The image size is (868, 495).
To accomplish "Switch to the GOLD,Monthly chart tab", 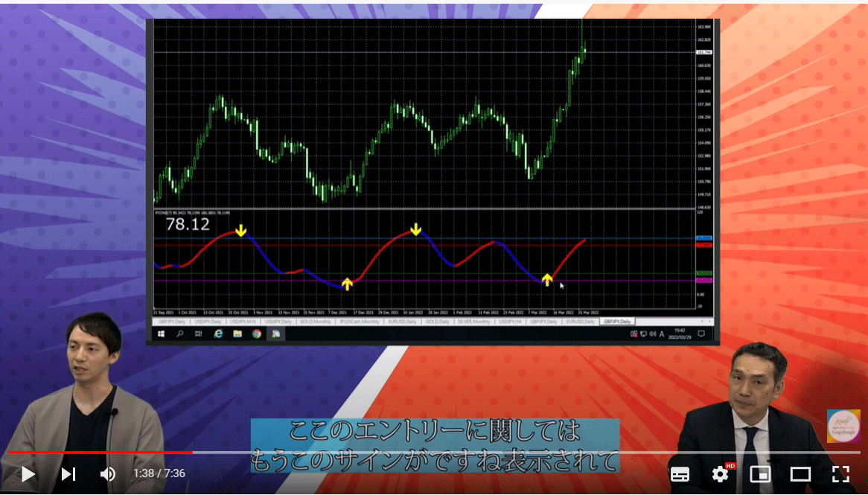I will click(x=316, y=322).
